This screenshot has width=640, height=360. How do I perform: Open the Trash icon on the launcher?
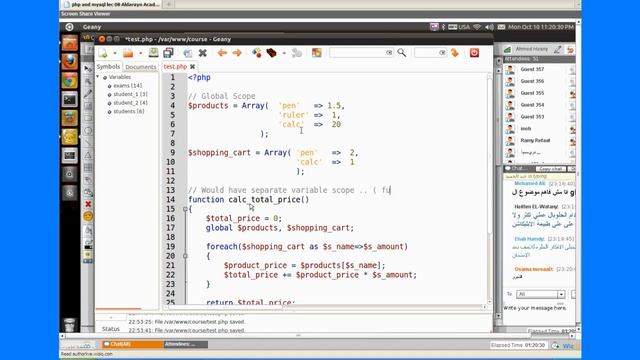(70, 324)
